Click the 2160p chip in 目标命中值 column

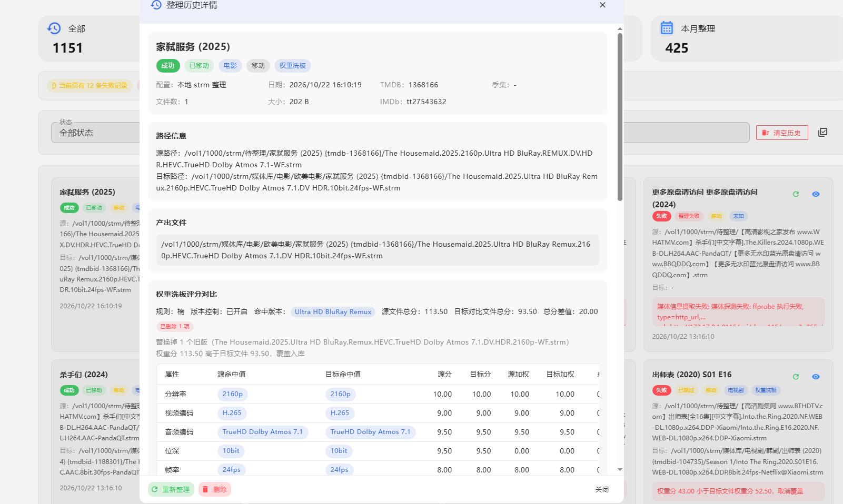(x=341, y=394)
